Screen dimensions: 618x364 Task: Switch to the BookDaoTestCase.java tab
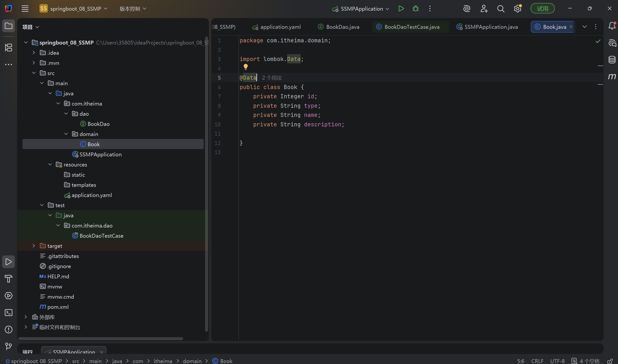click(412, 27)
